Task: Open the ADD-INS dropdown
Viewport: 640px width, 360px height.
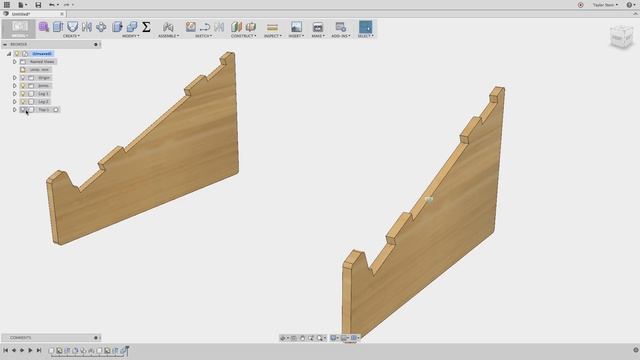Action: [x=341, y=36]
